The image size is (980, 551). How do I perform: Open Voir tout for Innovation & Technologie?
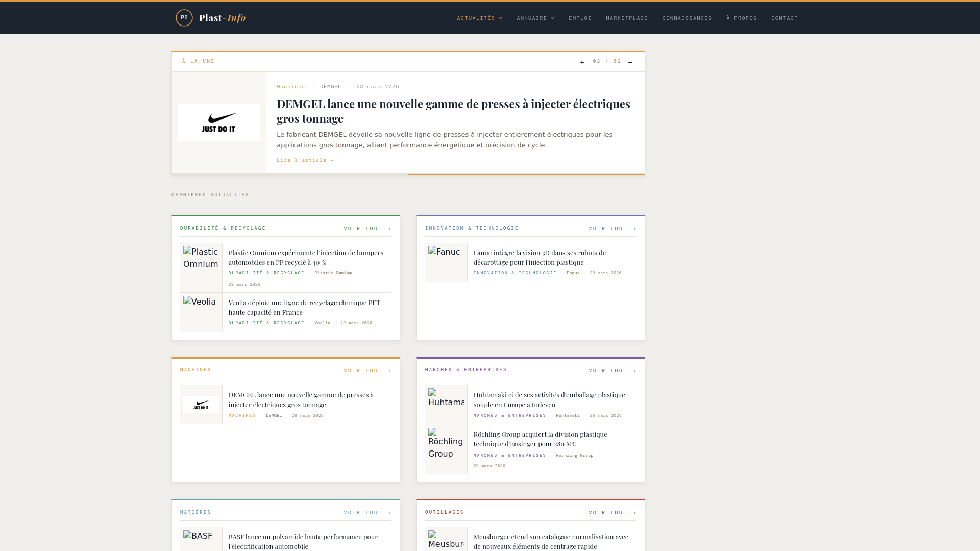612,229
